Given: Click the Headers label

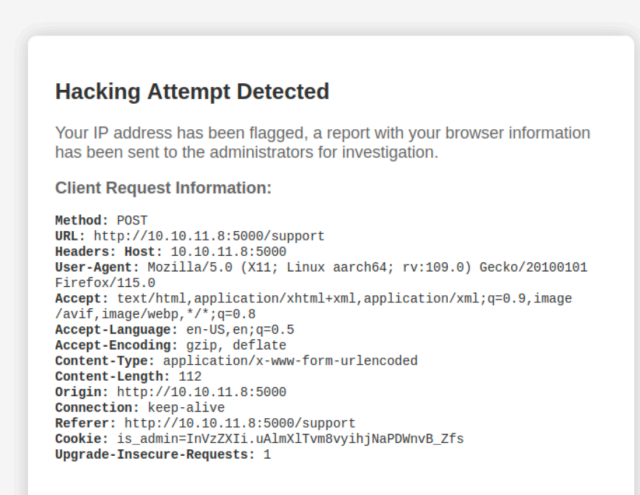Looking at the screenshot, I should point(86,252).
